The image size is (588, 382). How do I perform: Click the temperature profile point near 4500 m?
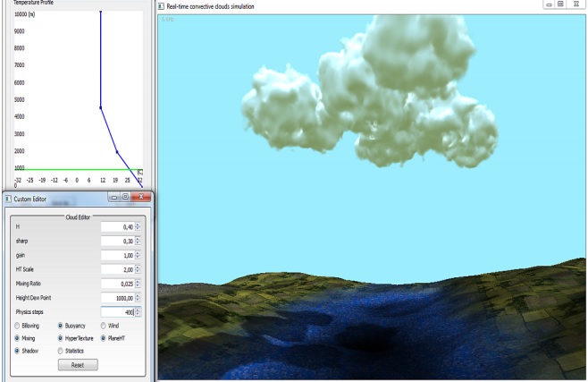click(x=100, y=107)
